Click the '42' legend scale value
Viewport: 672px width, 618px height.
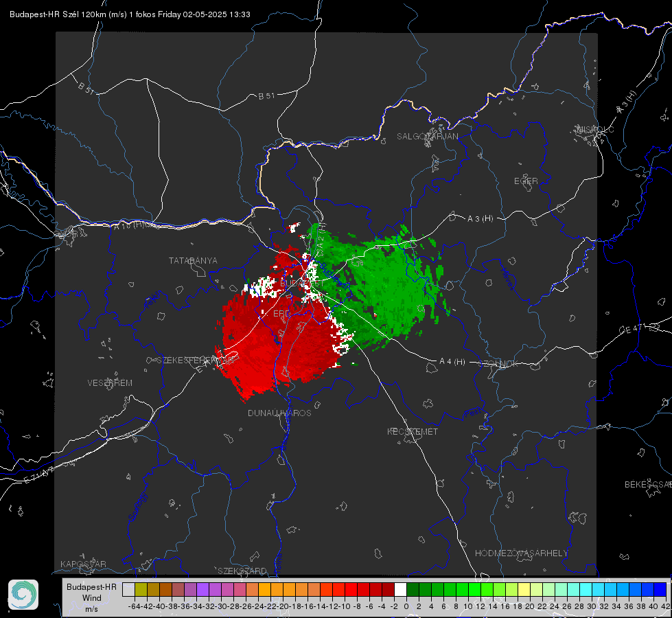666,606
